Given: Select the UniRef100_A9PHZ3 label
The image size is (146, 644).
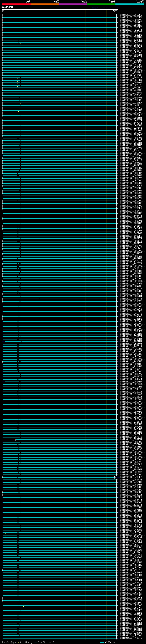Looking at the screenshot, I should click(131, 32).
